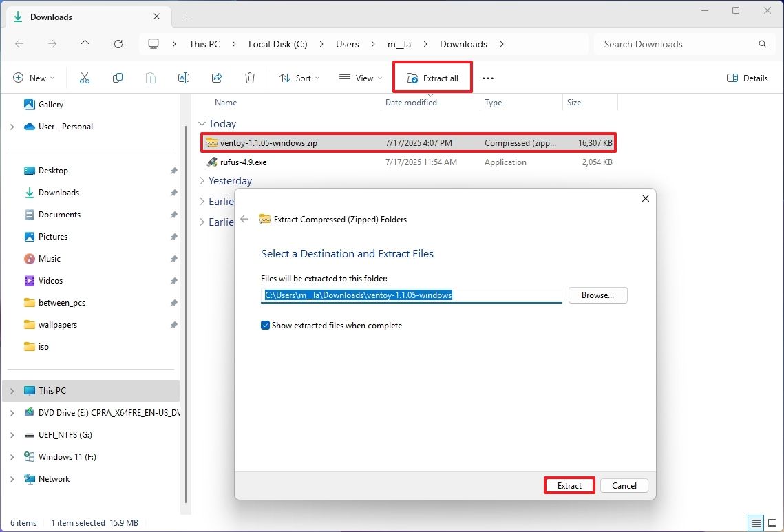Open the Sort dropdown
784x532 pixels.
pyautogui.click(x=299, y=78)
